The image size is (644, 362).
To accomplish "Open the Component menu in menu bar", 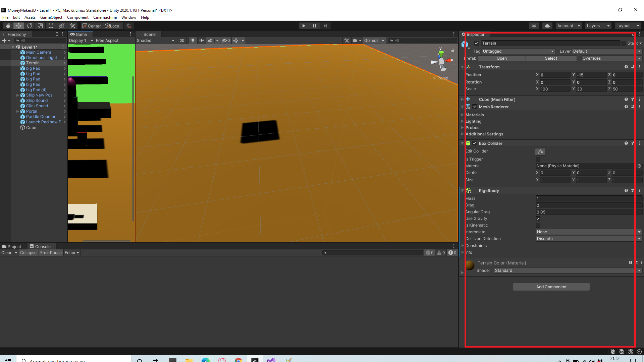I will point(78,17).
